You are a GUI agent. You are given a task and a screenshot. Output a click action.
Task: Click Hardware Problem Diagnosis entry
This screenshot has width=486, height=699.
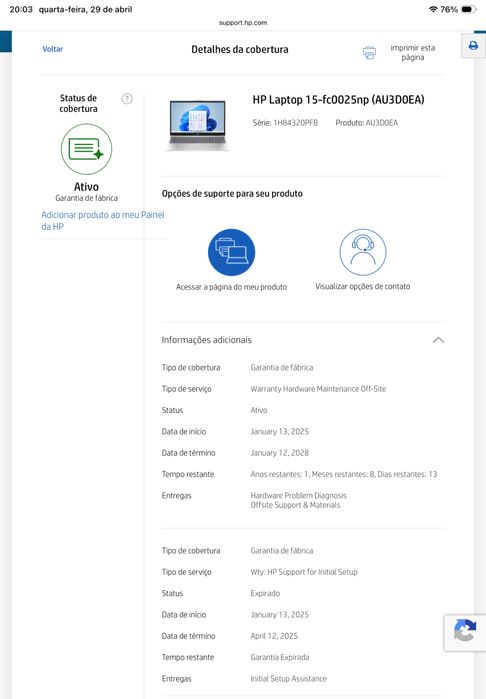[x=298, y=496]
